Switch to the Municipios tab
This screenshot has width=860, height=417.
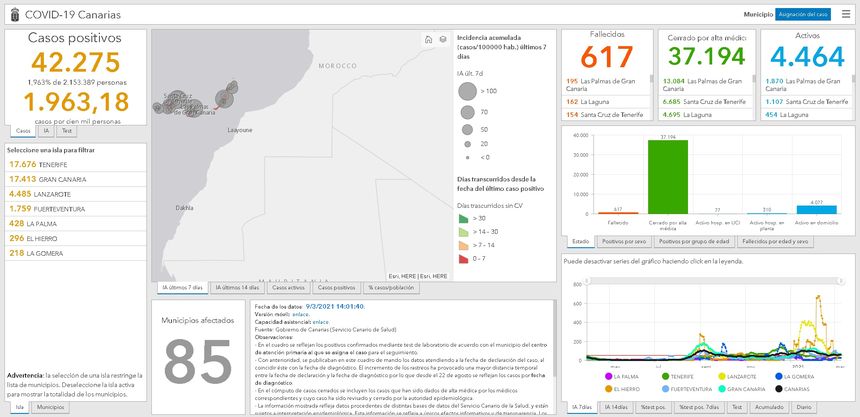tap(51, 408)
